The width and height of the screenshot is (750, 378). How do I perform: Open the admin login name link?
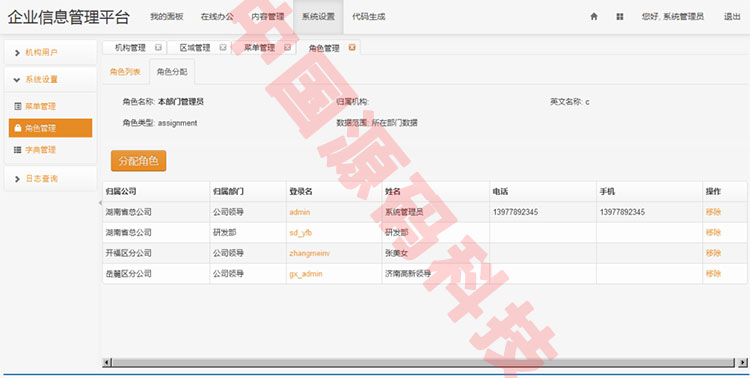[299, 212]
